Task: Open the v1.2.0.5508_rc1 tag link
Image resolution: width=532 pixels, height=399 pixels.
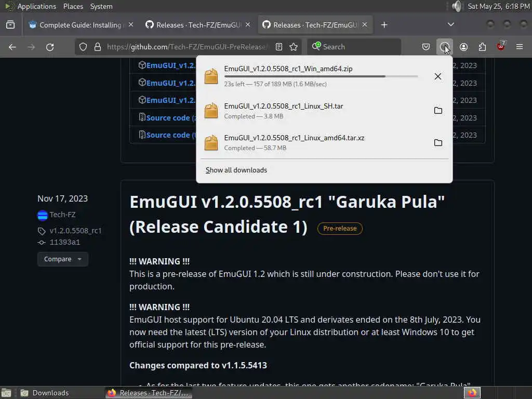Action: [x=75, y=231]
